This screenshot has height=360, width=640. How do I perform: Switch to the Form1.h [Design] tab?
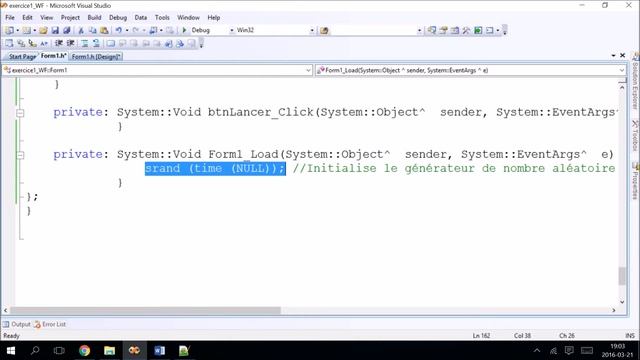tap(96, 57)
